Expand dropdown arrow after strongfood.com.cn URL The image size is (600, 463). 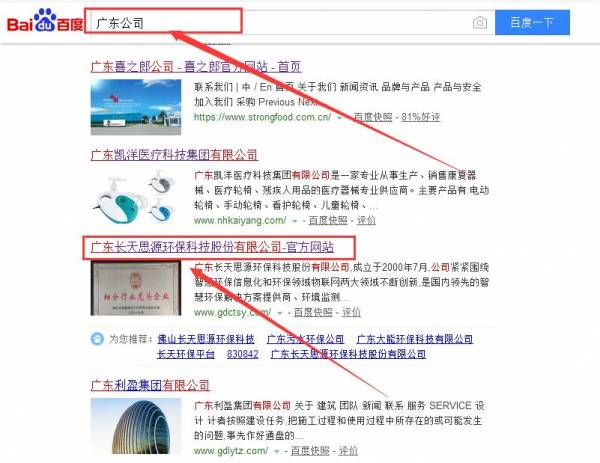[339, 118]
